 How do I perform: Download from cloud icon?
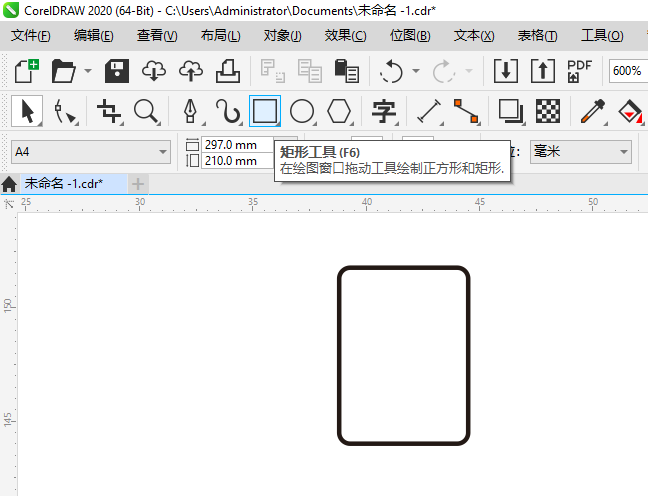click(154, 71)
